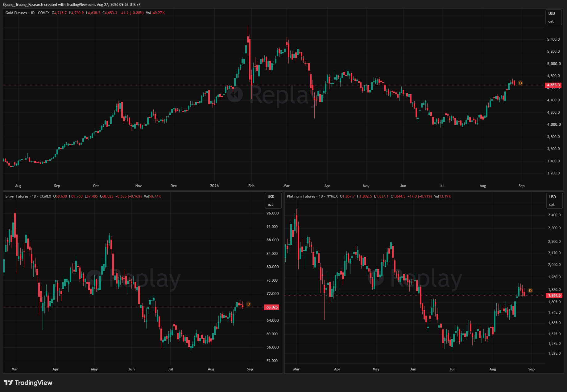Screen dimensions: 567x392
Task: Select the Silver Futures chart title
Action: (x=17, y=196)
